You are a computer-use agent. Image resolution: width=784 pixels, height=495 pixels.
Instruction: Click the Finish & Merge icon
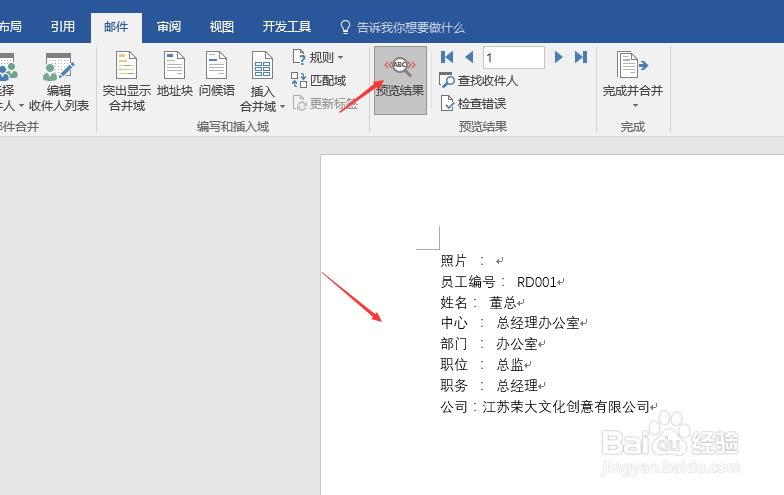tap(632, 66)
